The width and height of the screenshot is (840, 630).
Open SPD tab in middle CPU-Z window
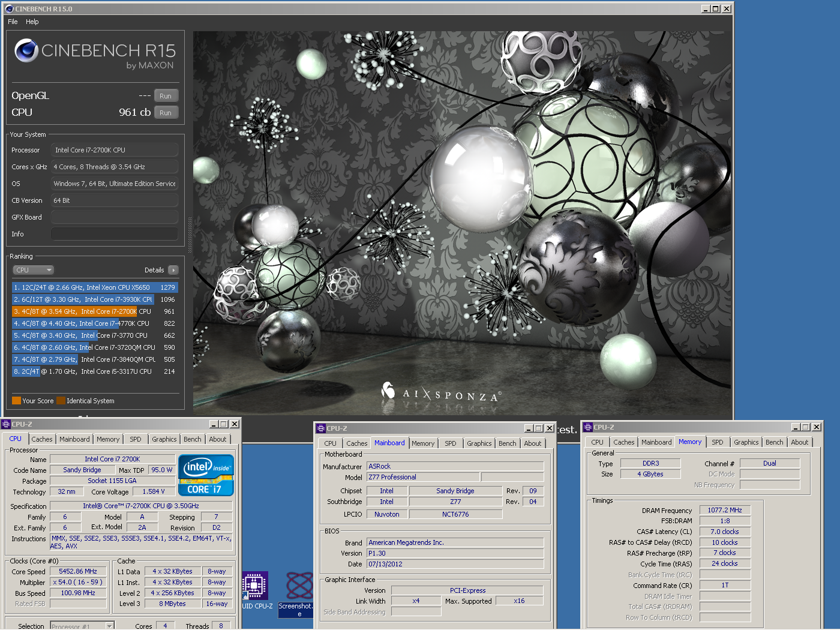pos(451,443)
